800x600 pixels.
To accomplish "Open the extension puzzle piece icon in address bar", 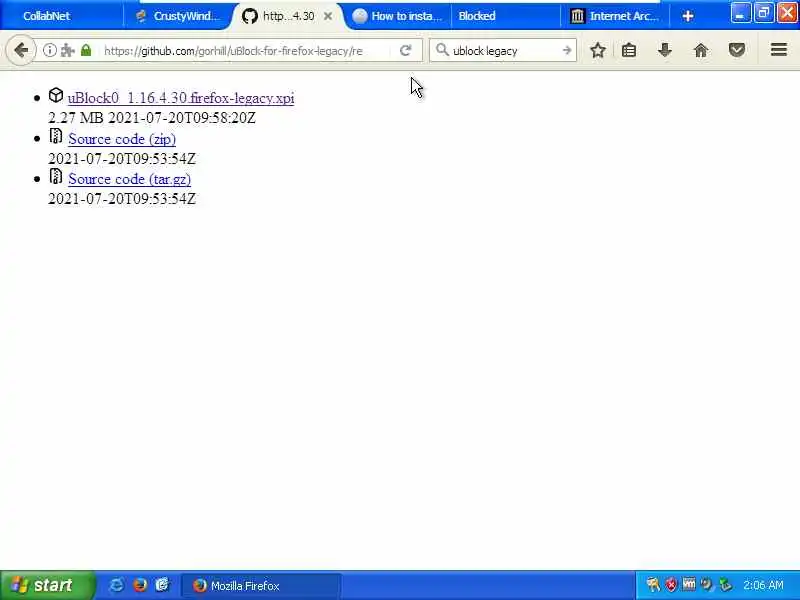I will point(68,51).
